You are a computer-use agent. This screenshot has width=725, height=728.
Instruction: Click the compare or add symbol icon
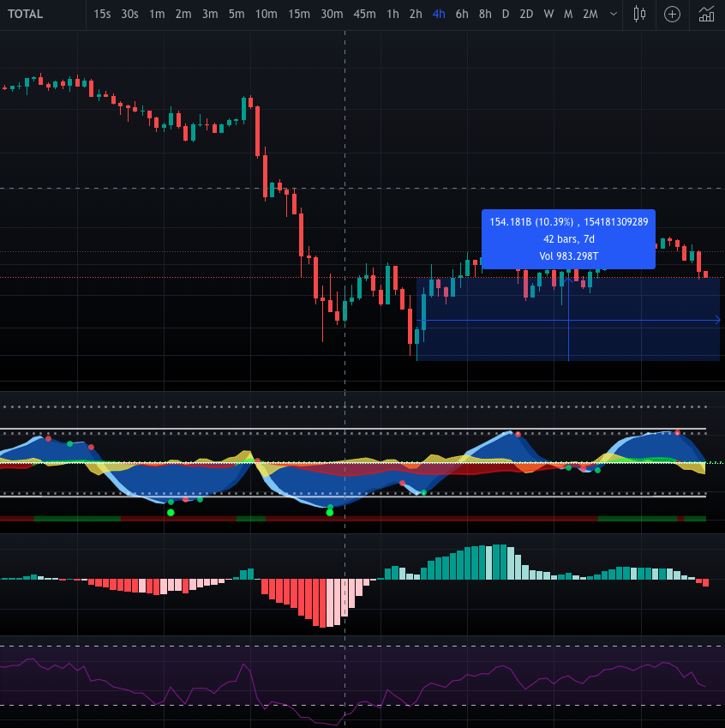(x=672, y=15)
